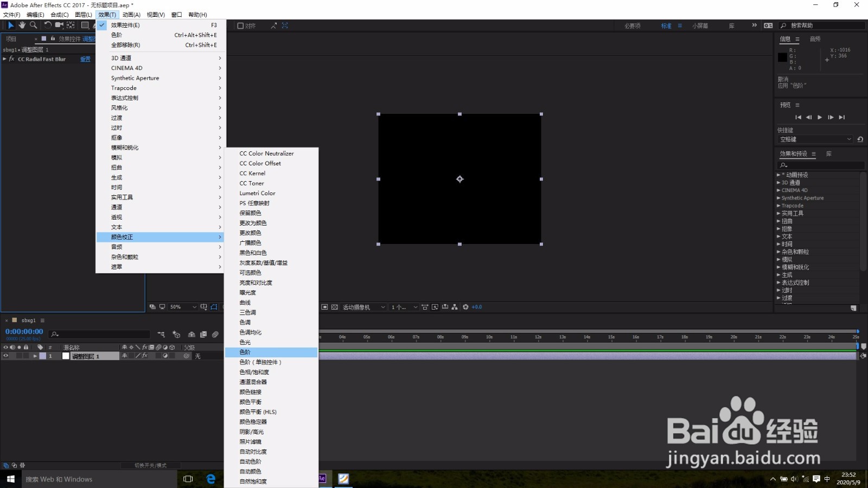Expand CC Radial Fast Blur properties
This screenshot has height=488, width=868.
(4, 59)
